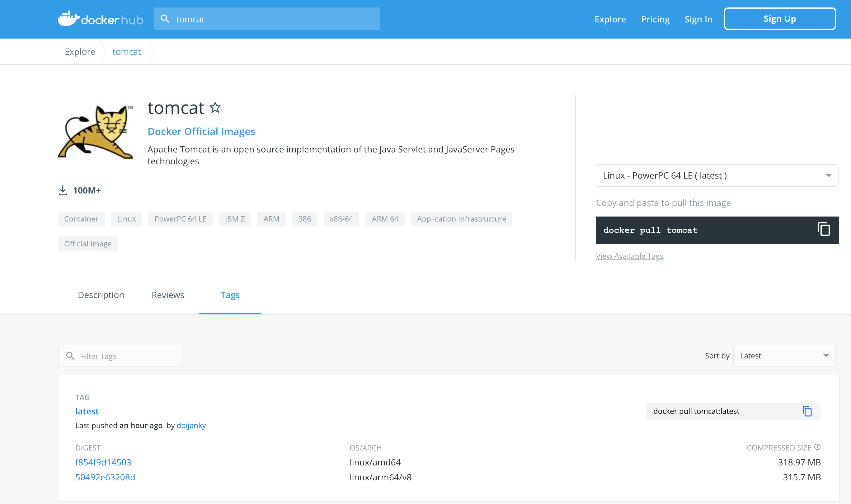The image size is (851, 504).
Task: Open digest f854f9d14503
Action: (103, 462)
